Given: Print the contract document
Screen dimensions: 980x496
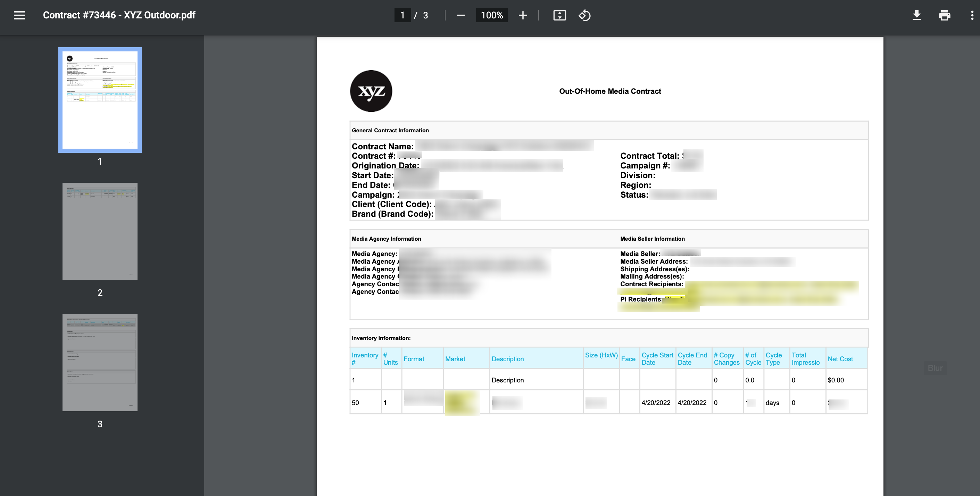Looking at the screenshot, I should [x=944, y=15].
